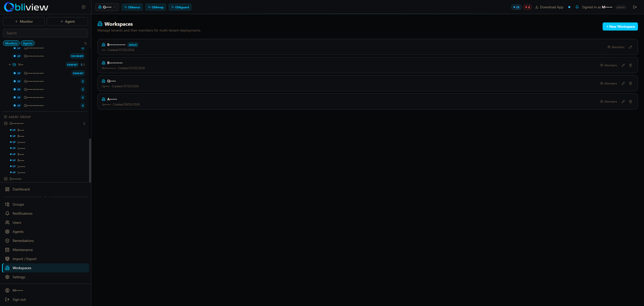The height and width of the screenshot is (306, 644).
Task: Delete the workspace created 09/03/2026
Action: point(630,102)
